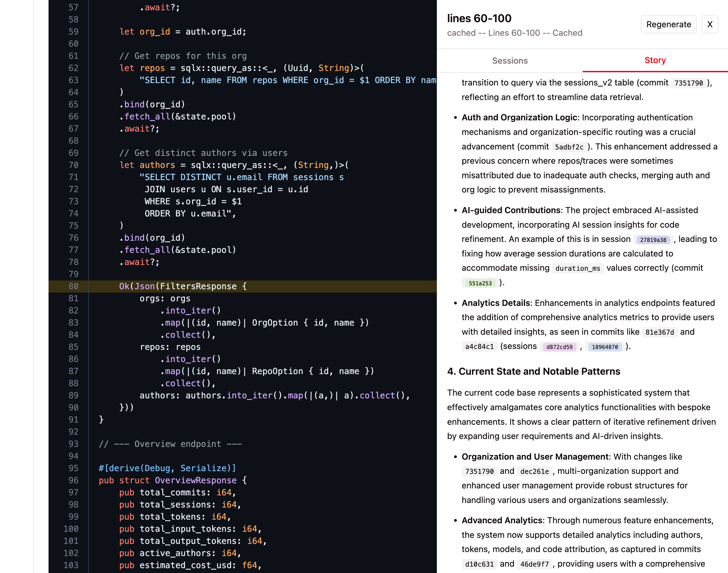Close the story panel with X
The width and height of the screenshot is (728, 573).
click(709, 24)
